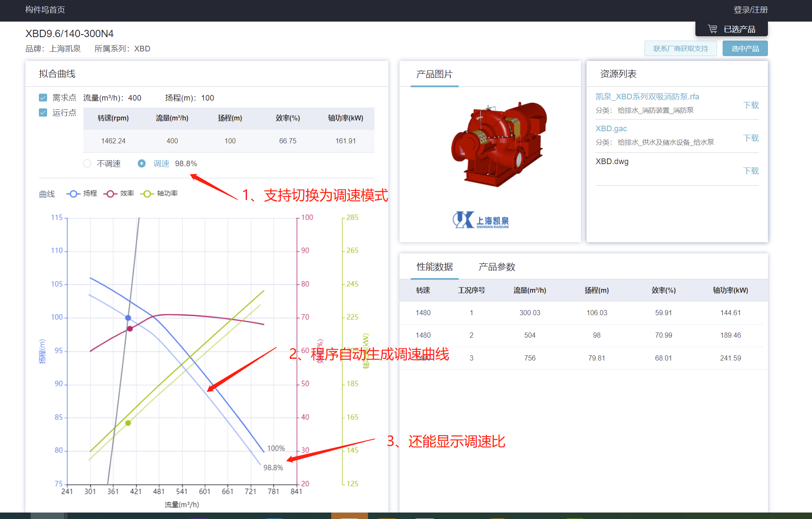Download the XBD.dwg file
The width and height of the screenshot is (812, 519).
751,171
